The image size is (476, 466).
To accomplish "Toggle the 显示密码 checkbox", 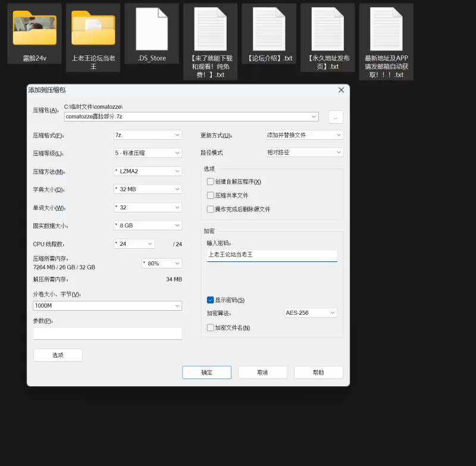I will click(210, 300).
